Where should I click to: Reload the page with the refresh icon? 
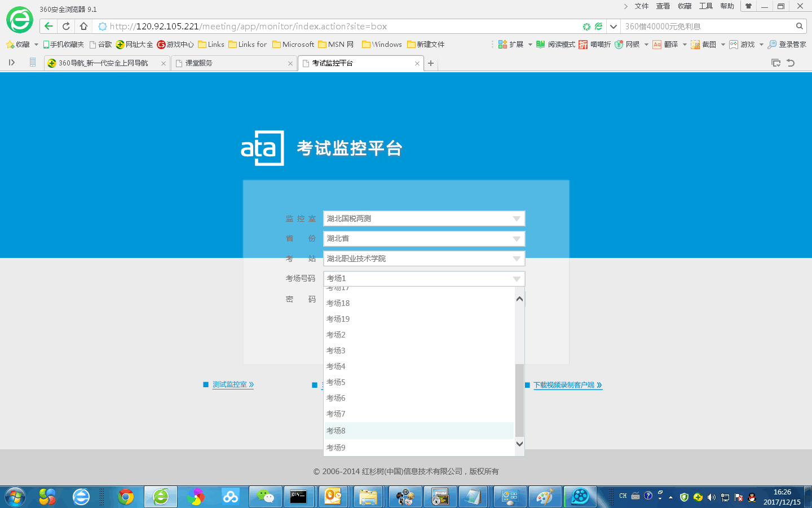coord(66,26)
